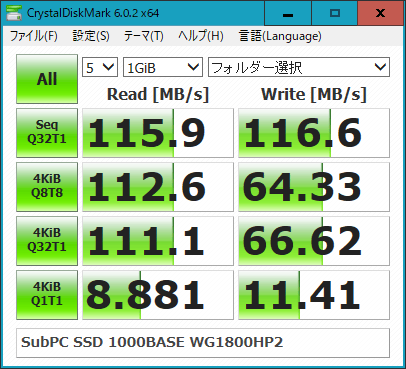Maximize the CrystalDiskMark window
This screenshot has width=406, height=369.
(334, 13)
